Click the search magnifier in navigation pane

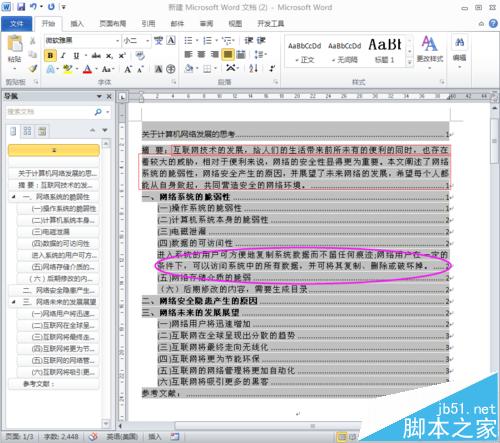[98, 112]
